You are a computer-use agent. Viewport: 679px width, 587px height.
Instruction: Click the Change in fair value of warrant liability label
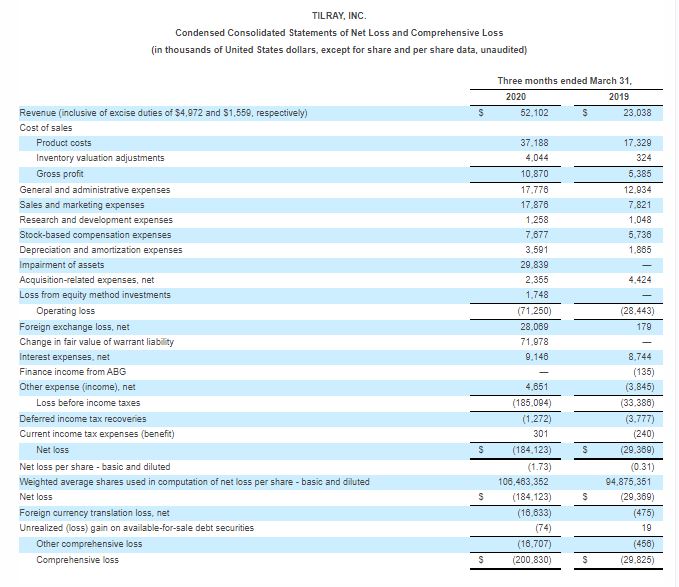[96, 342]
